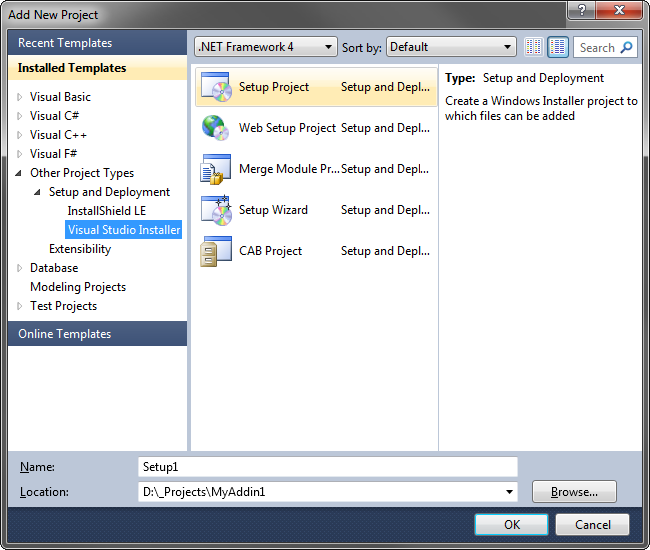
Task: Click the search magnifier icon
Action: click(626, 47)
